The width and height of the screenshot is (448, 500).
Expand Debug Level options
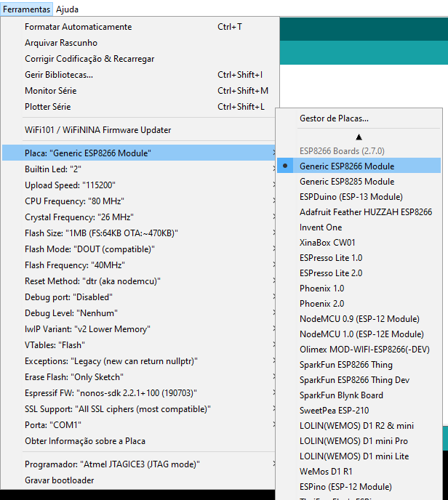click(x=139, y=312)
